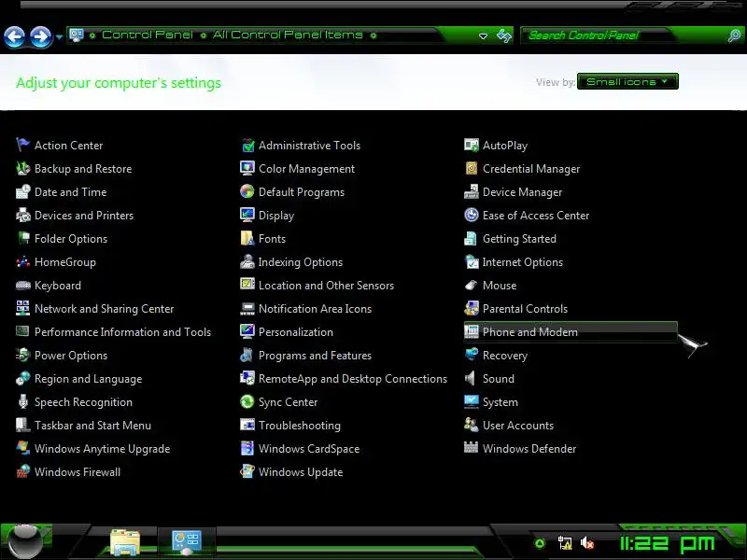
Task: Expand chevron after Control Panel breadcrumb
Action: (x=204, y=35)
